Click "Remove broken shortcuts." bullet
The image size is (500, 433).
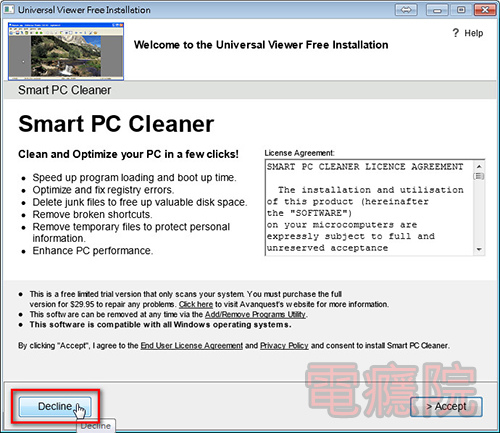(92, 214)
